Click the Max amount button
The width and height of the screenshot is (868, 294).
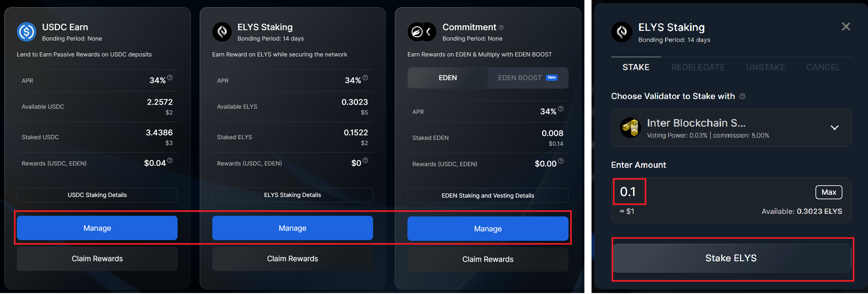tap(828, 193)
